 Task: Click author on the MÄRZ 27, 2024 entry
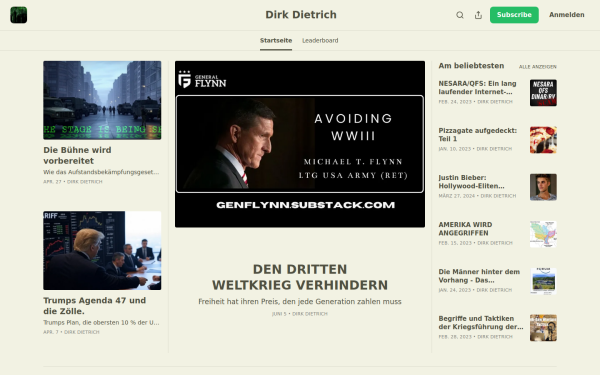click(x=498, y=196)
